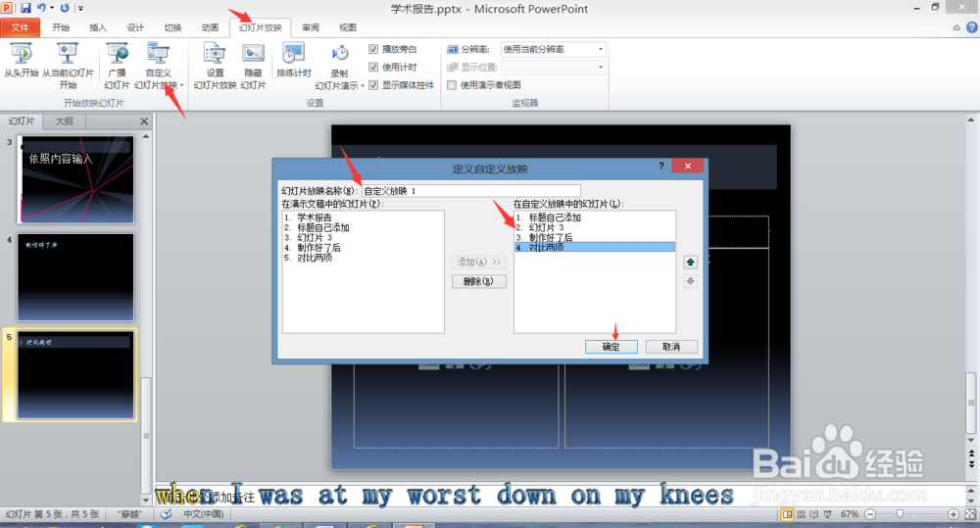Select 幻灯片 3 in left slides list
Viewport: 980px width, 528px height.
pos(315,237)
